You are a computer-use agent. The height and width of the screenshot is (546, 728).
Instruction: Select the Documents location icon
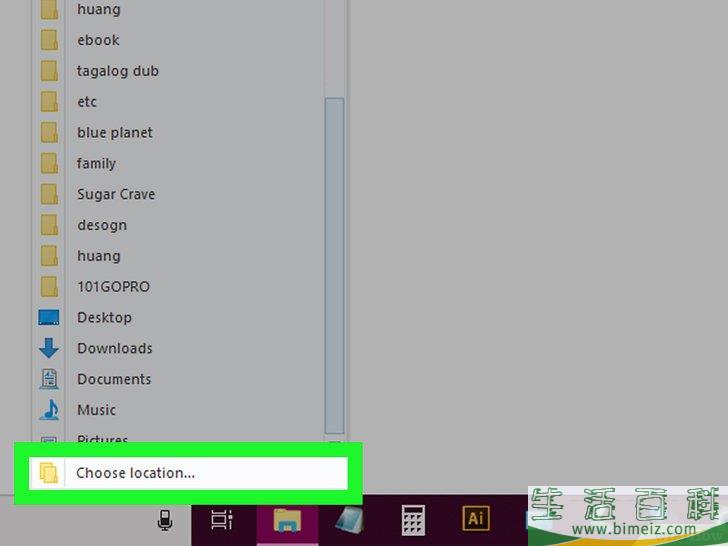click(48, 379)
